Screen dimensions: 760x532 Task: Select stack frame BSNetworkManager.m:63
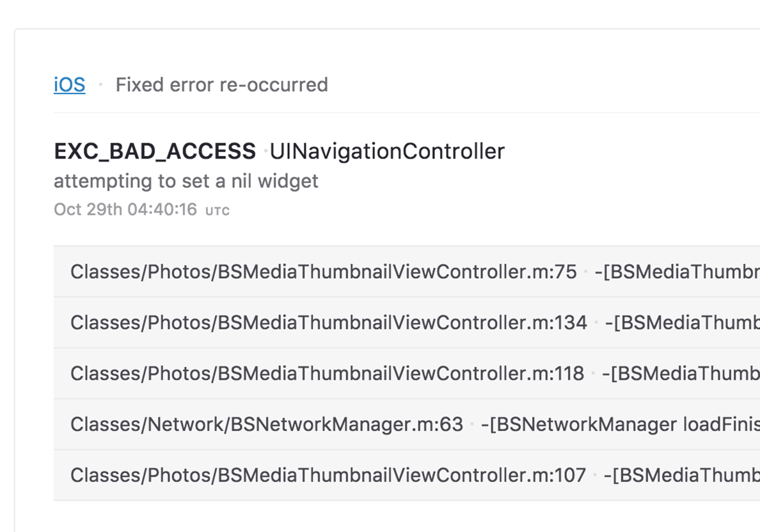407,424
